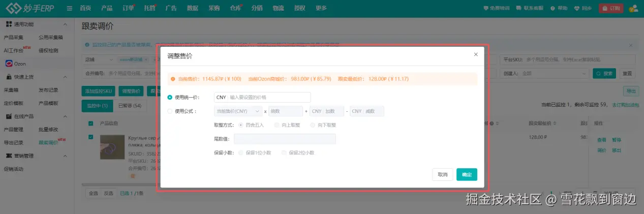Select 使用统一价 radio option
The width and height of the screenshot is (644, 214).
click(x=170, y=97)
